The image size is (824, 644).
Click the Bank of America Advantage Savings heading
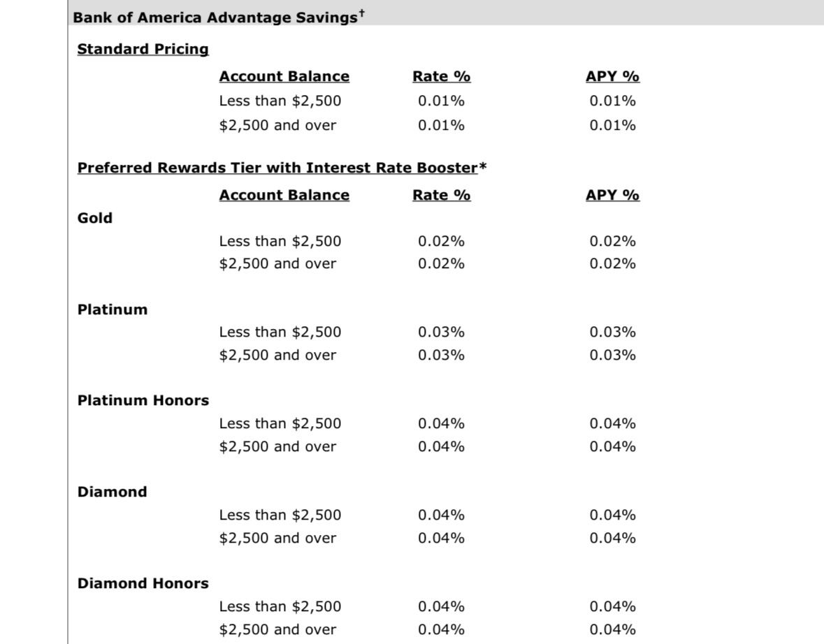click(x=215, y=18)
